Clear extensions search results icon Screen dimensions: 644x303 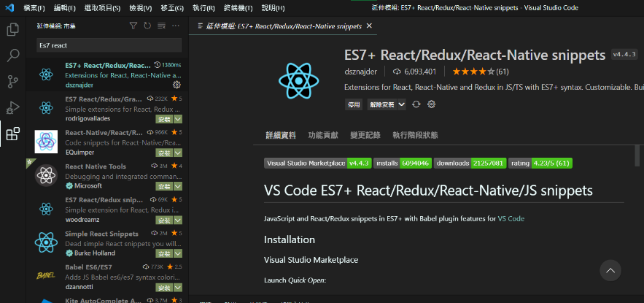pos(161,26)
